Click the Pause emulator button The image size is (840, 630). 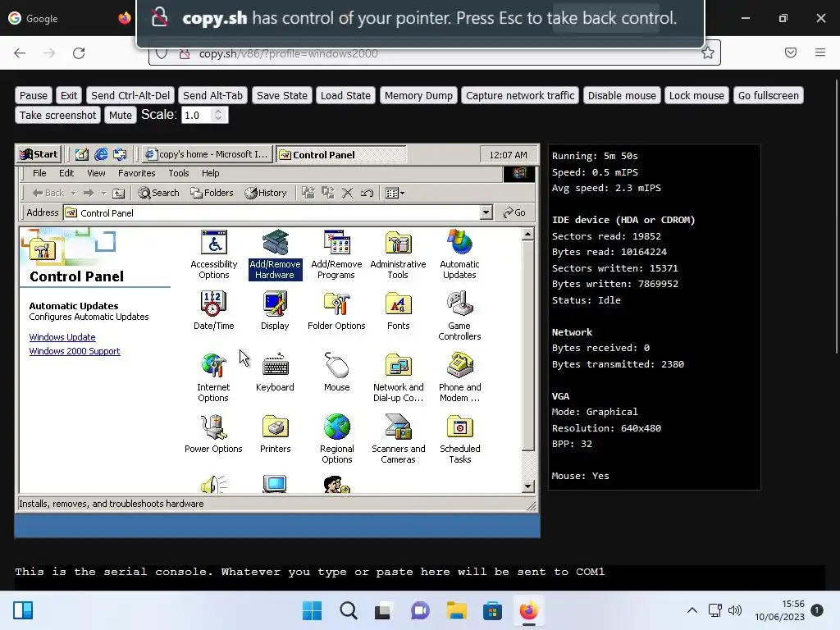pyautogui.click(x=33, y=95)
